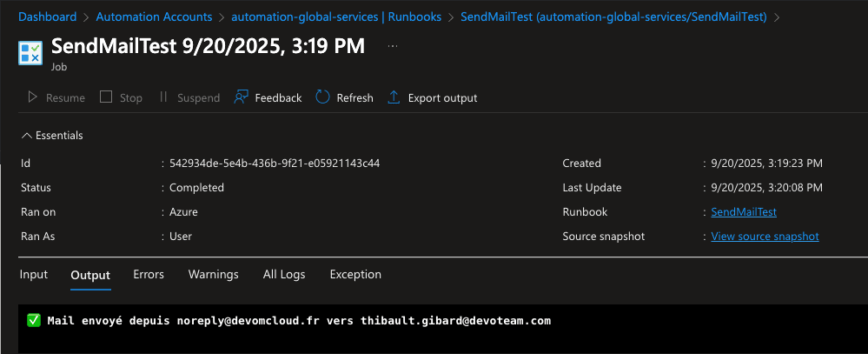Open Automation Accounts breadcrumb
Viewport: 868px width, 354px height.
click(154, 17)
